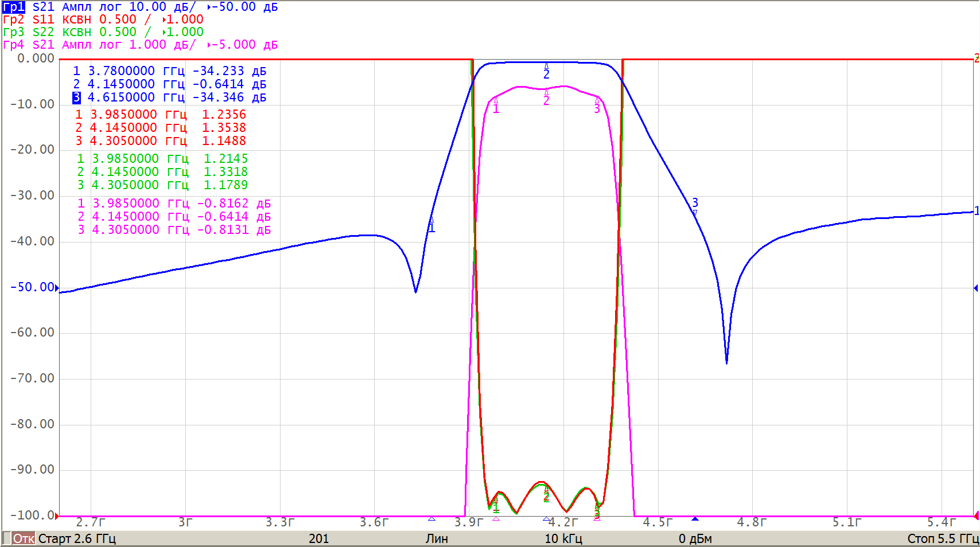Click blue marker 3 on the upper skirt
This screenshot has height=547, width=980.
695,212
